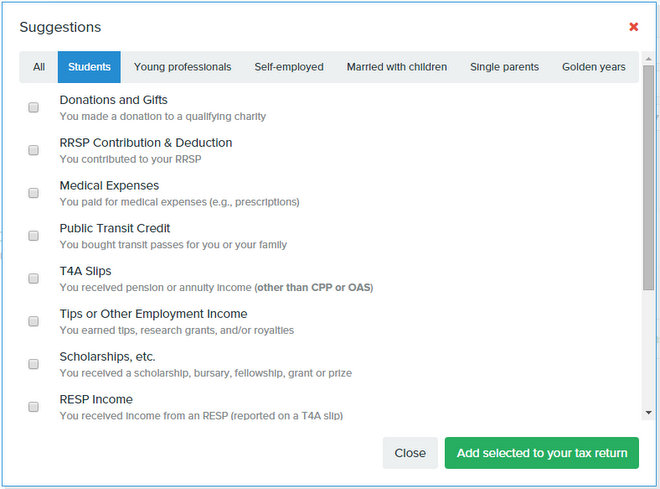Show the Married with children tab
Screen dimensions: 660x489
(x=397, y=67)
